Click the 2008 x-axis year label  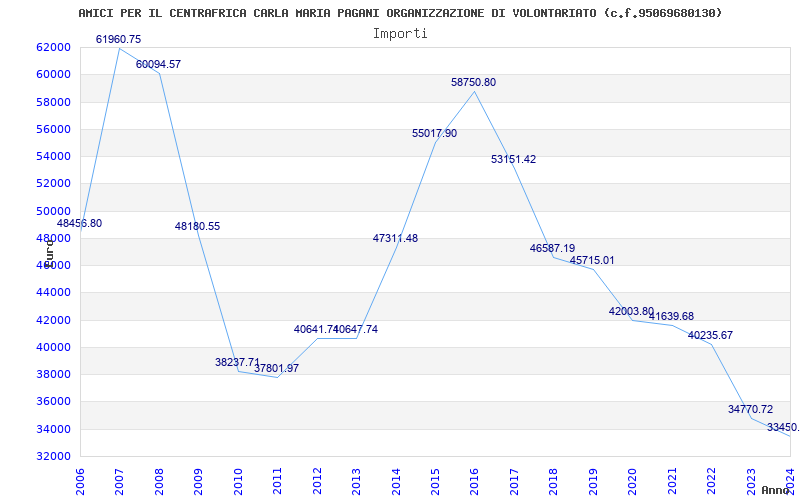click(159, 480)
